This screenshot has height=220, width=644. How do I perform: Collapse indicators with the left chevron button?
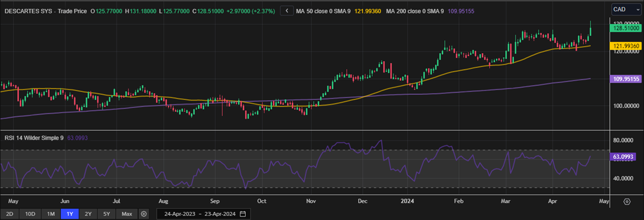(x=287, y=11)
